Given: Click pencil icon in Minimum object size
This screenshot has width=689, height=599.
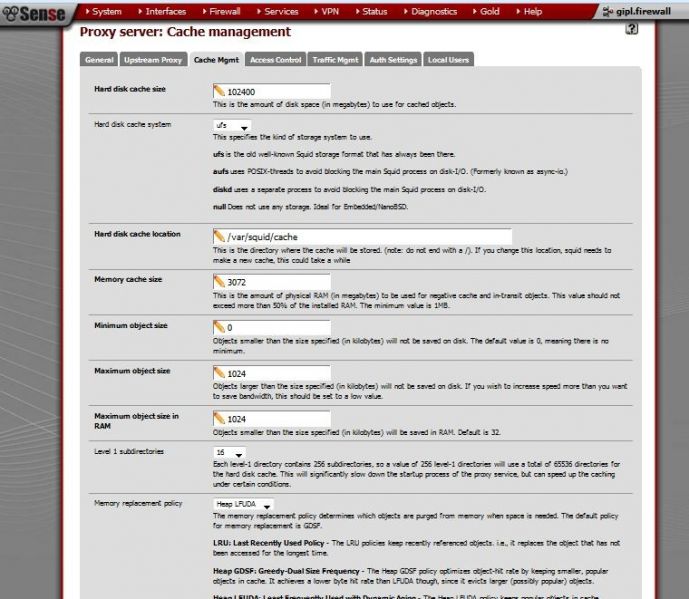Looking at the screenshot, I should [219, 327].
